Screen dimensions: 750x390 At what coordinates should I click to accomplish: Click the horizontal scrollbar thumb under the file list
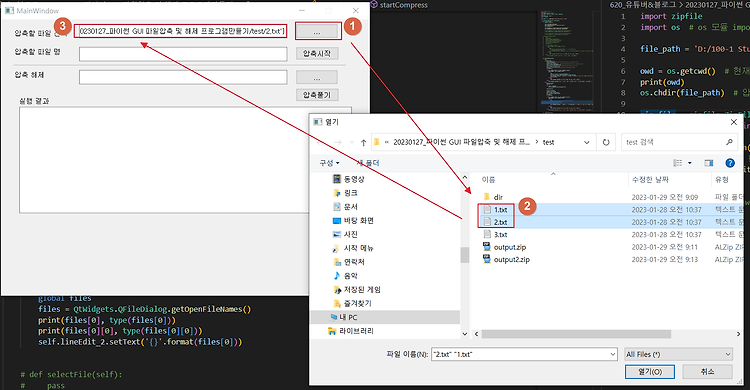[576, 334]
